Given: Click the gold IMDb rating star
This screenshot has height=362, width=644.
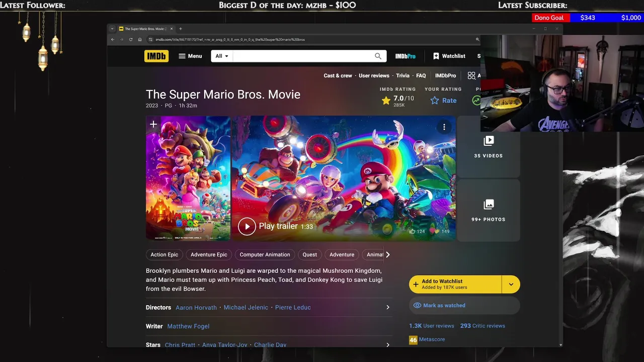Looking at the screenshot, I should point(386,101).
